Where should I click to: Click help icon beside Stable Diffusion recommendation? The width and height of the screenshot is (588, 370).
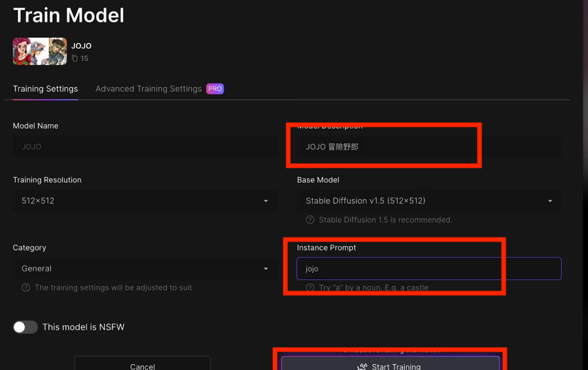click(x=310, y=220)
